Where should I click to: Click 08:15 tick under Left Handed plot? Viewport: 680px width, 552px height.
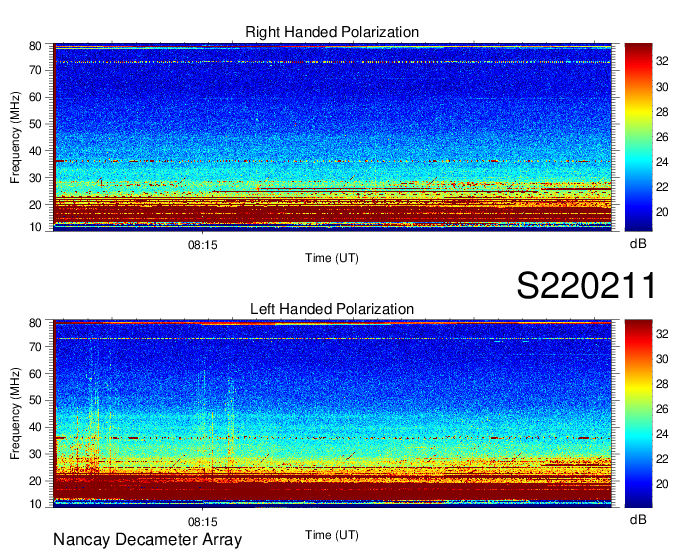203,521
